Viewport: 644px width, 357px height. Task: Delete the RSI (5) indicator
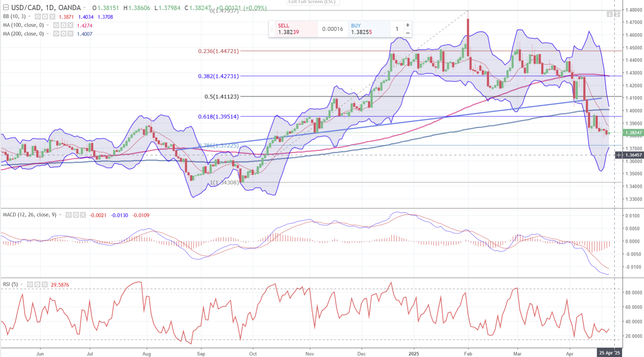click(x=45, y=285)
